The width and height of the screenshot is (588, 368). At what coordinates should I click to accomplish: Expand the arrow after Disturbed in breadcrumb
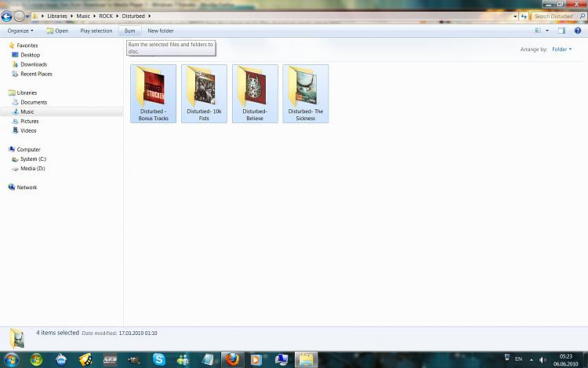point(149,16)
